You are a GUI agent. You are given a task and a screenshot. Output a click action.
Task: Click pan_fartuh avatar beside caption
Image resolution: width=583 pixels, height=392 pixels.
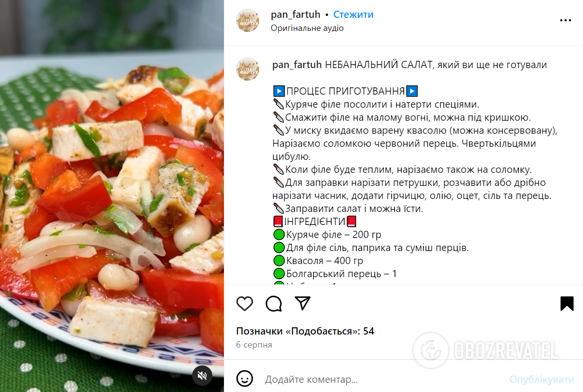[248, 69]
